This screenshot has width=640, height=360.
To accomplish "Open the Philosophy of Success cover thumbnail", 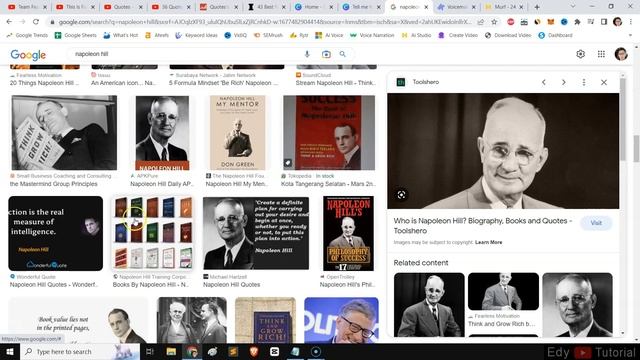I will (x=348, y=233).
